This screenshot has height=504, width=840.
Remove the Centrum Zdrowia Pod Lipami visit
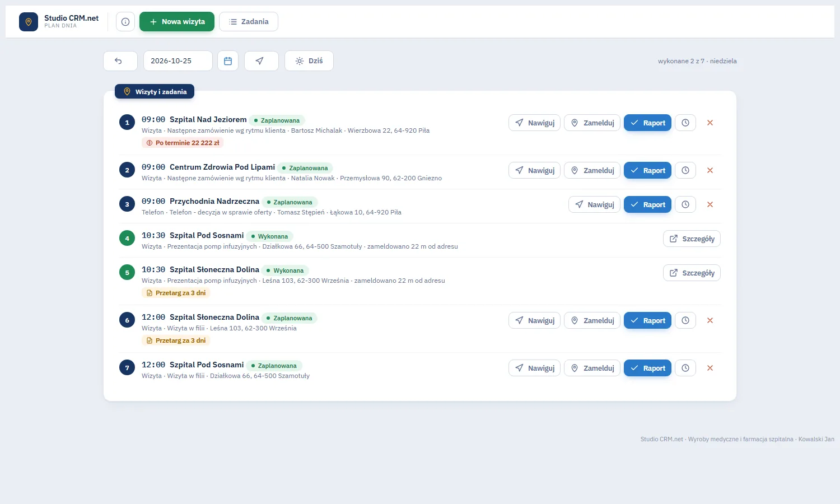coord(710,170)
